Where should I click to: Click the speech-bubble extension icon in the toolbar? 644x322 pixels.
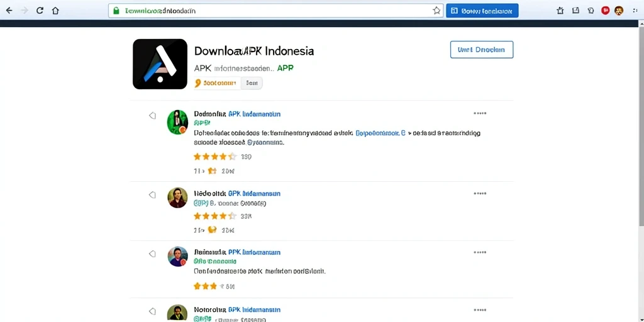click(591, 11)
